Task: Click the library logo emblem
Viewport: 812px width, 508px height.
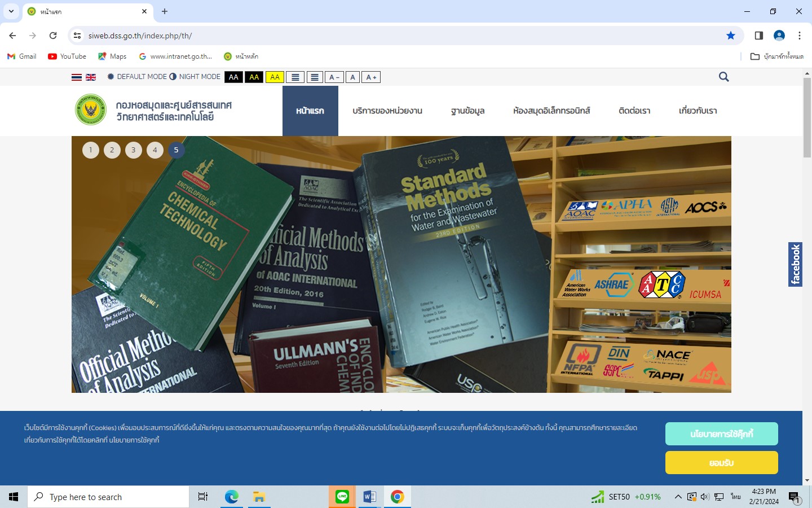Action: click(x=91, y=110)
